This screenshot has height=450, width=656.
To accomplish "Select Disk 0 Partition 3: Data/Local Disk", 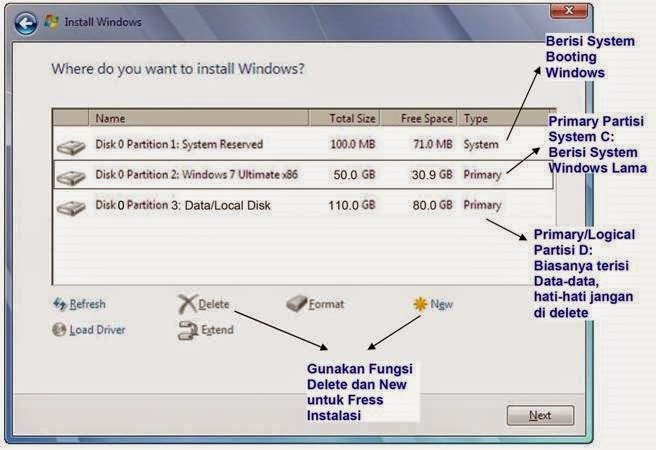I will click(304, 205).
